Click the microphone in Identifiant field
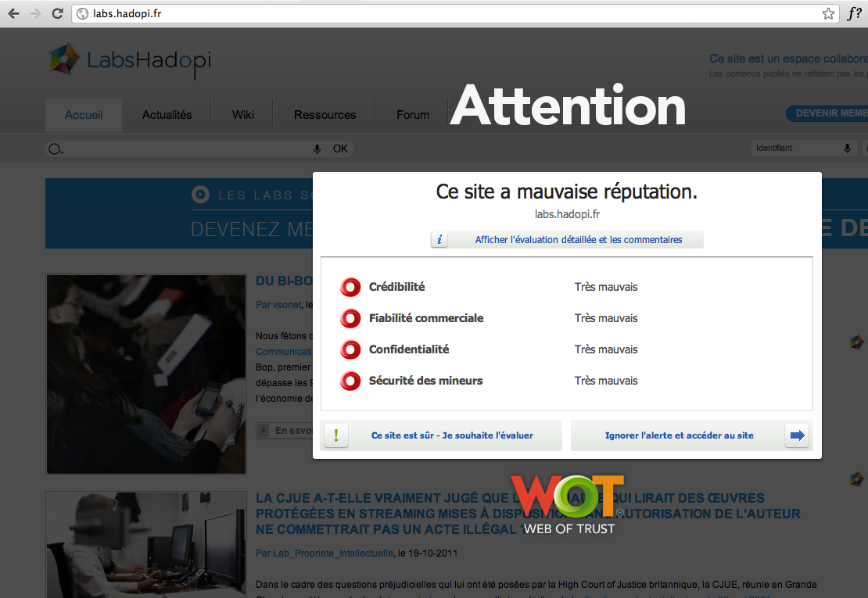The width and height of the screenshot is (868, 598). (847, 149)
